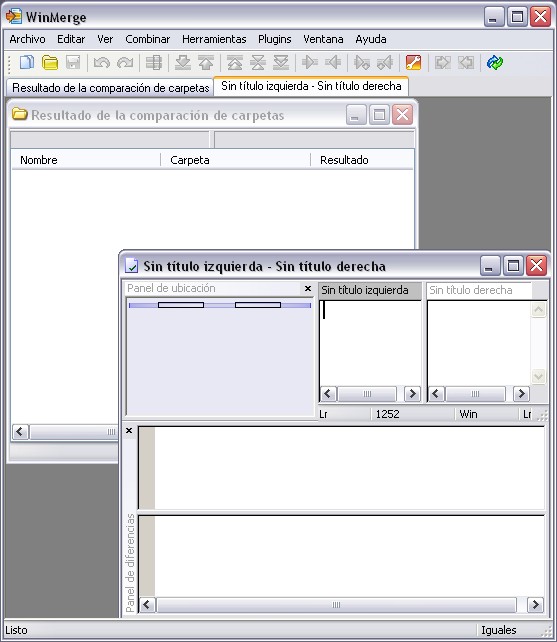
Task: Switch to Resultado de la comparación de carpetas tab
Action: (x=110, y=88)
